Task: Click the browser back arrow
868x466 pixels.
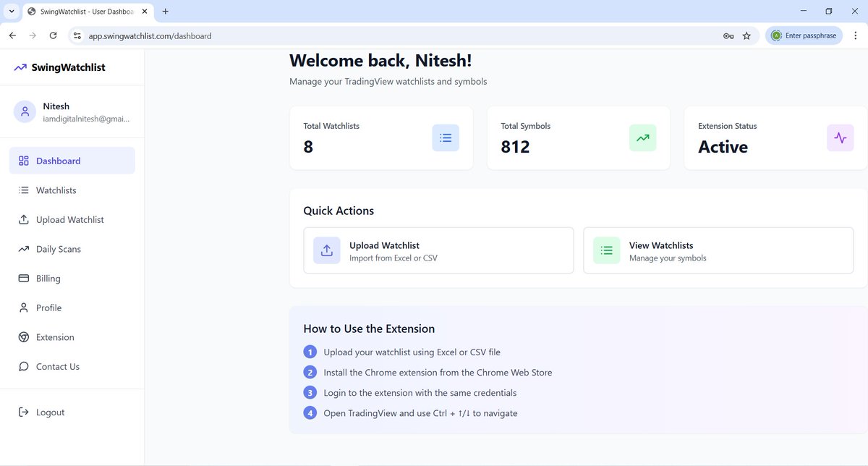Action: click(x=12, y=35)
